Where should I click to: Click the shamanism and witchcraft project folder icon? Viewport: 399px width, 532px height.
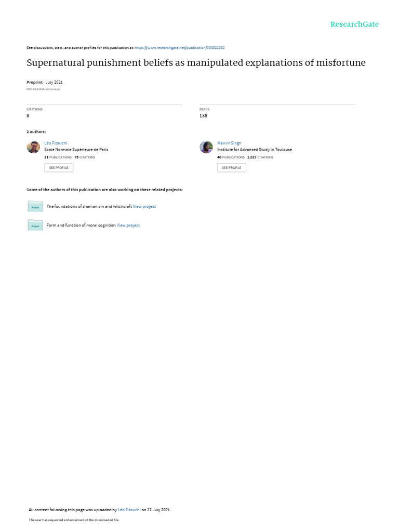[x=35, y=206]
